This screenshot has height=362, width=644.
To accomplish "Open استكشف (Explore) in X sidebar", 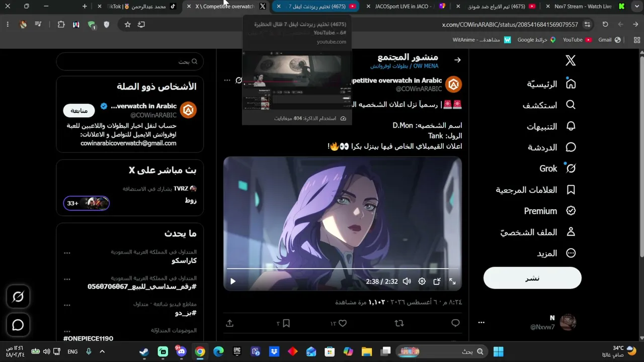I will [549, 105].
